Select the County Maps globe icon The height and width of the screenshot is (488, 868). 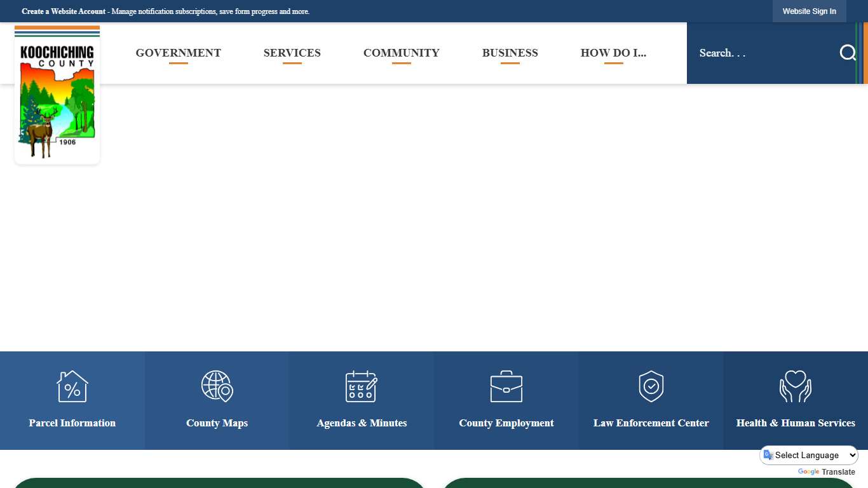[x=217, y=386]
